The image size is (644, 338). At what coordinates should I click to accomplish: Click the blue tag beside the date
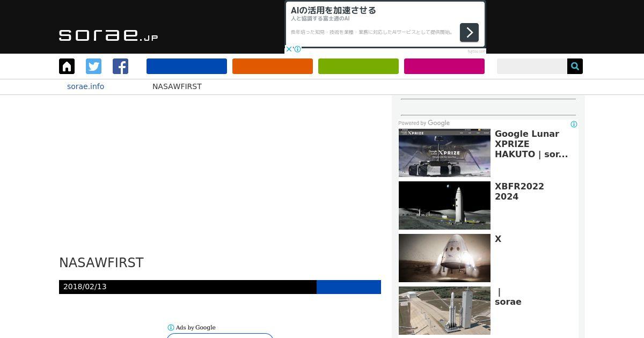349,287
